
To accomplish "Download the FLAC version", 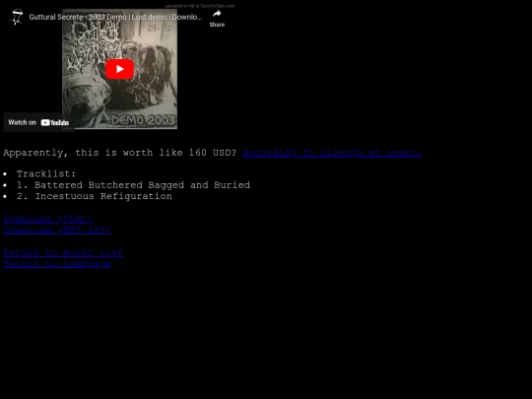I will coord(48,219).
